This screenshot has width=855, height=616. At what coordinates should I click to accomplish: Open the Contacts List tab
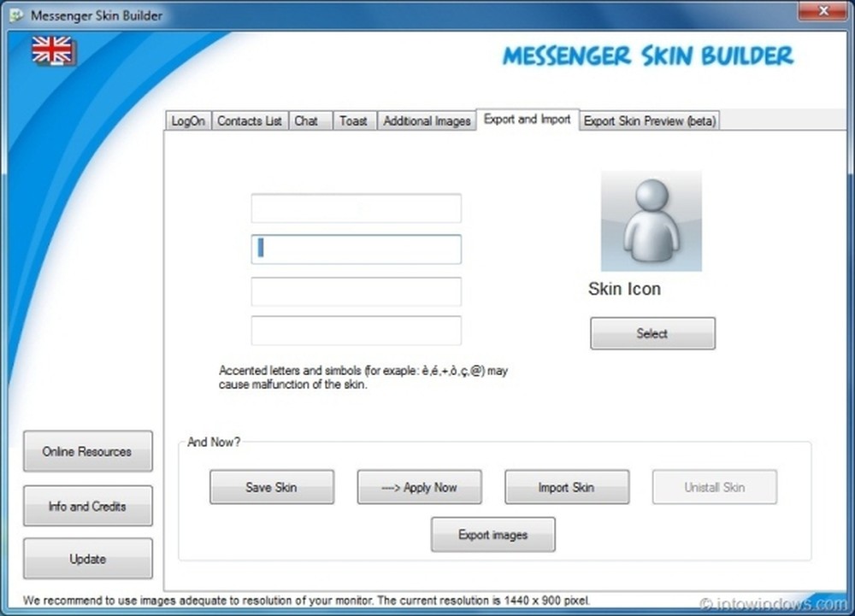[x=249, y=120]
